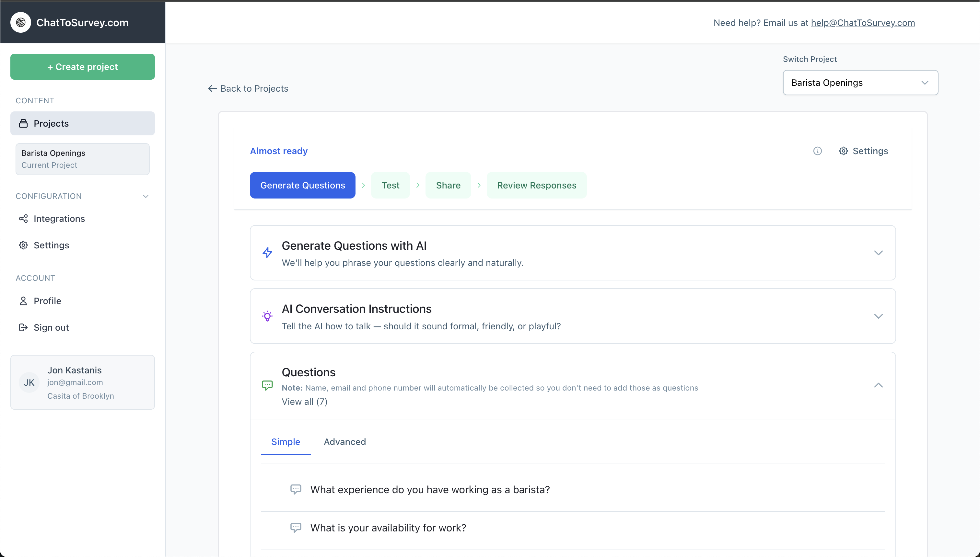Expand the Generate Questions with AI card
Image resolution: width=980 pixels, height=557 pixels.
pyautogui.click(x=879, y=253)
